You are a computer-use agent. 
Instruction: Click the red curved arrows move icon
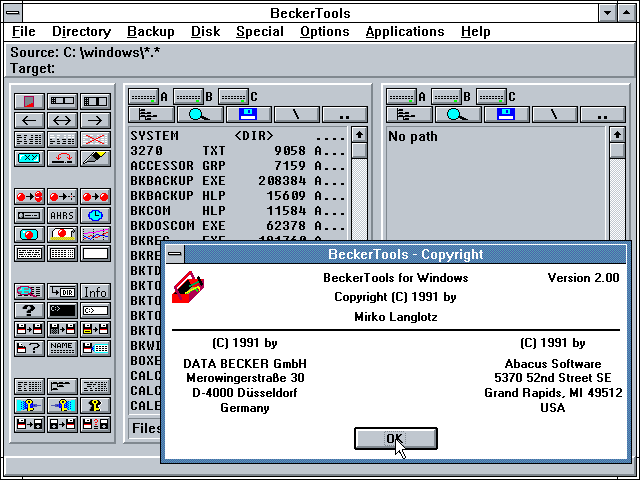click(62, 158)
